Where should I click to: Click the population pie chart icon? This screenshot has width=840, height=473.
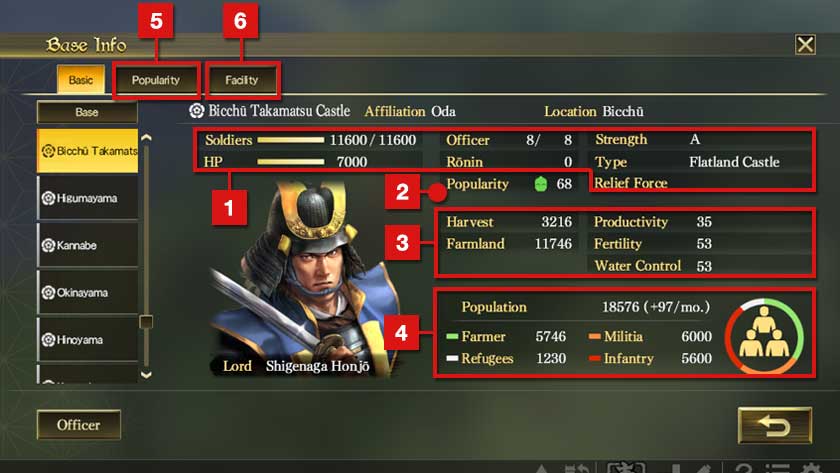[x=764, y=336]
